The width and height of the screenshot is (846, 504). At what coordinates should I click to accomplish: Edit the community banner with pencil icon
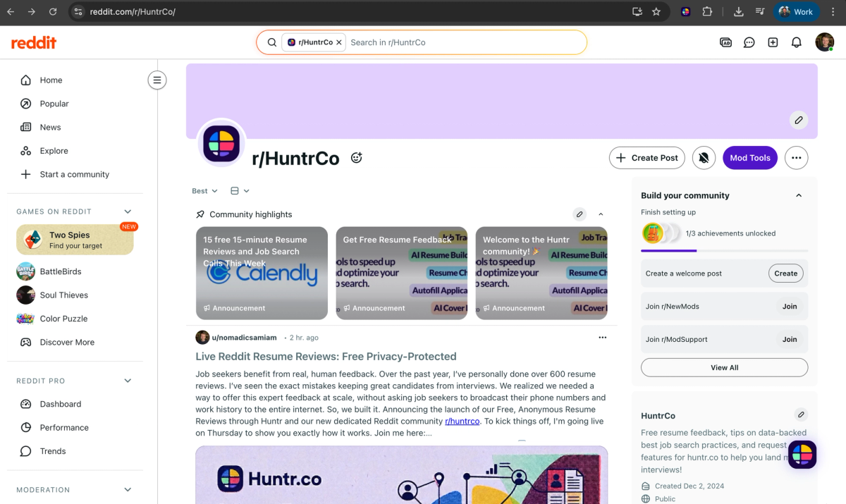coord(799,120)
